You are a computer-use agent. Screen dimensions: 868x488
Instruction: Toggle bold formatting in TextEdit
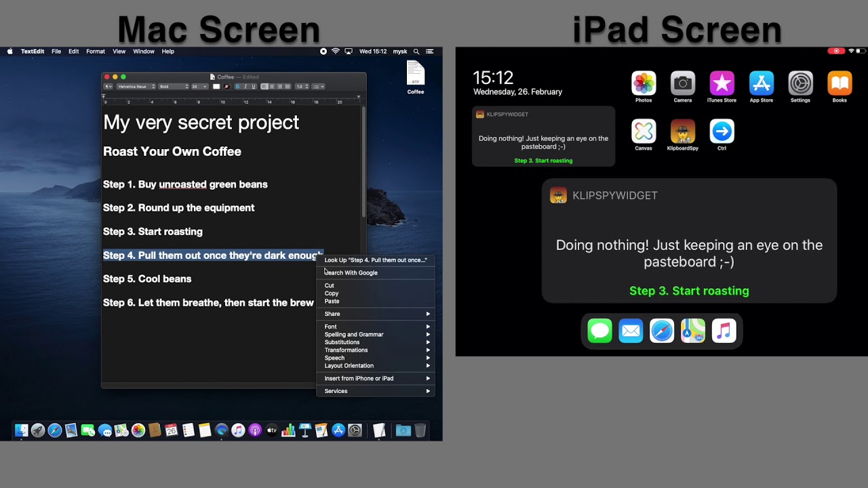coord(237,86)
